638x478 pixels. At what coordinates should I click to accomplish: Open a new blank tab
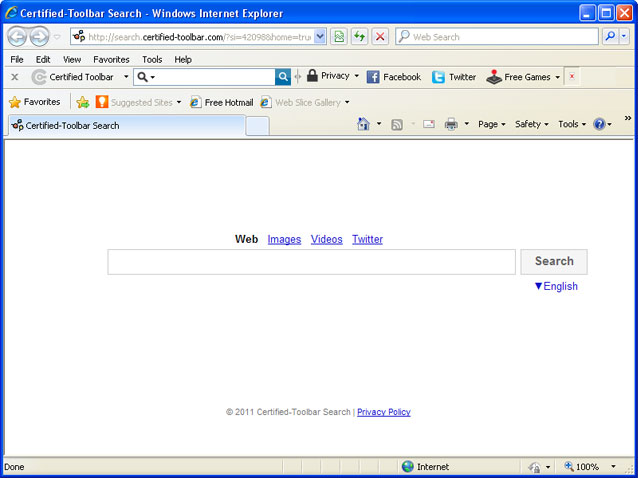click(257, 126)
